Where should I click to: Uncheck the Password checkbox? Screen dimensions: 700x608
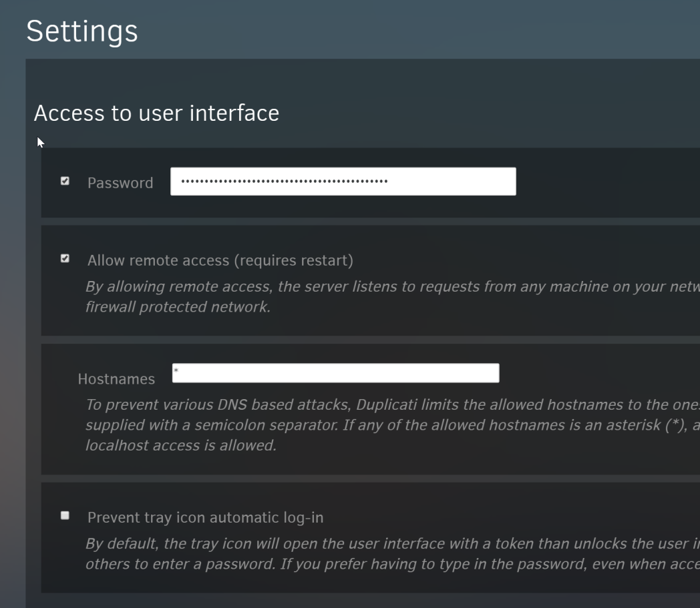click(x=65, y=179)
